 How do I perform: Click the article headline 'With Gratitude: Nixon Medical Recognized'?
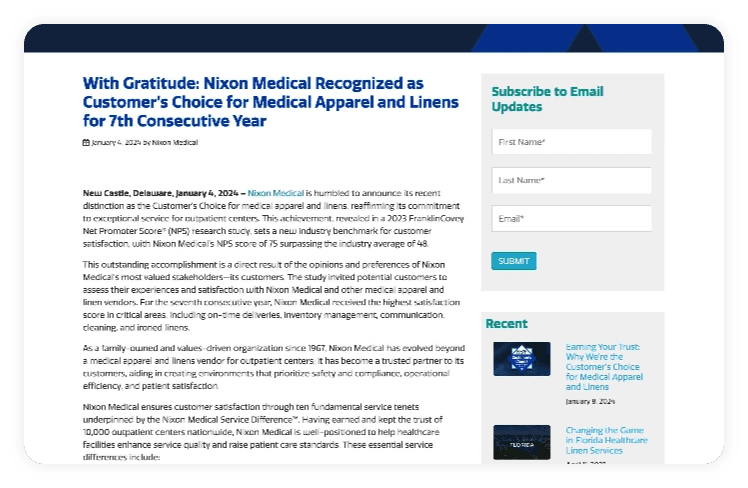pyautogui.click(x=270, y=102)
